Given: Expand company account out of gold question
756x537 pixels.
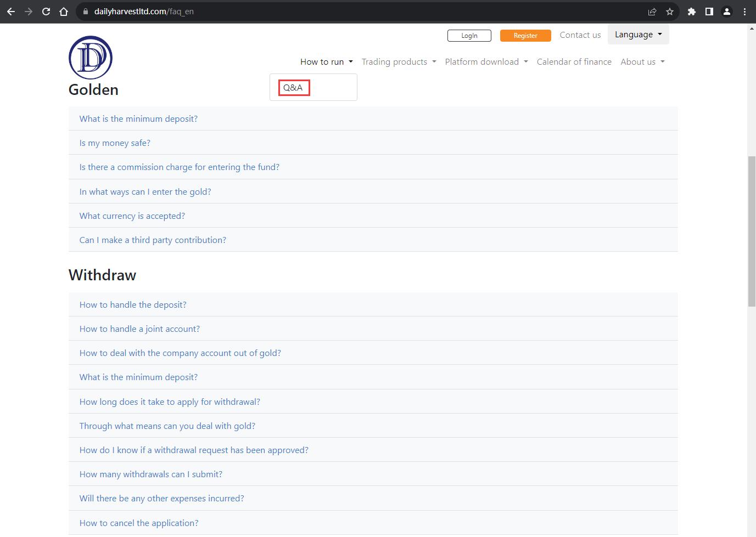Looking at the screenshot, I should tap(373, 353).
